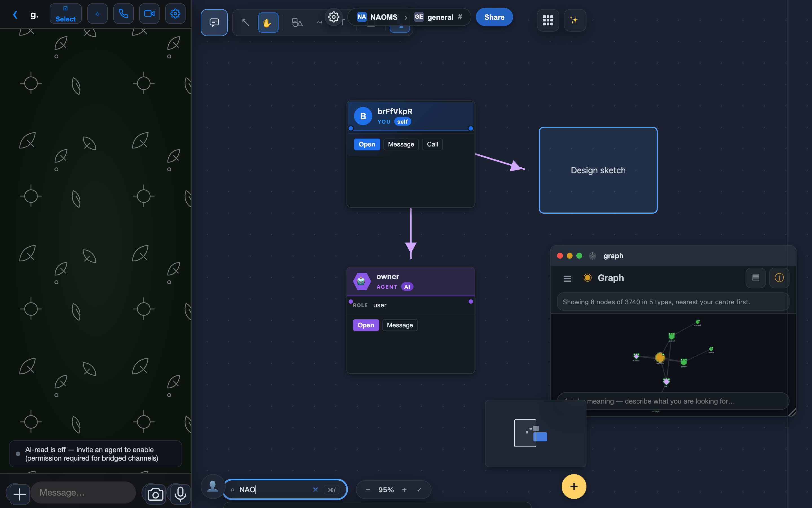Toggle the chat panel speech-bubble button

coord(214,23)
